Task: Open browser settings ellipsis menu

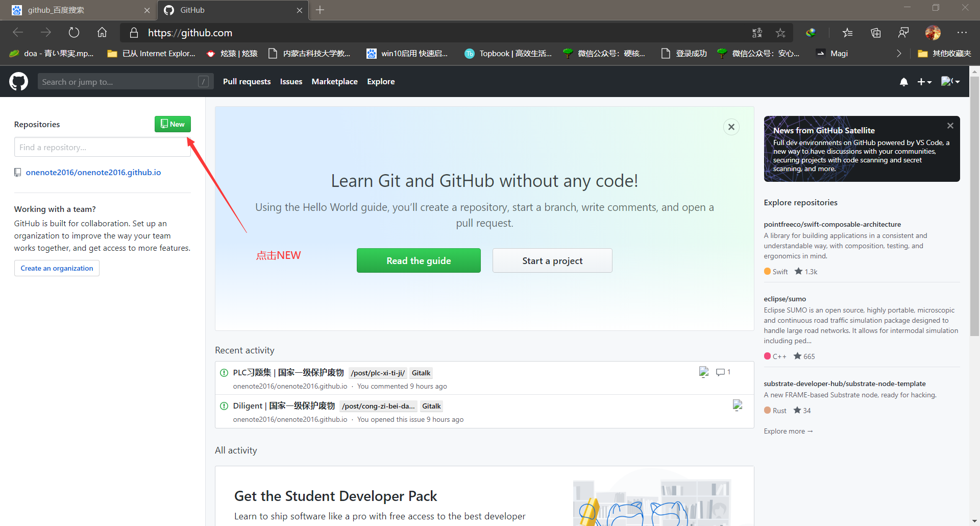Action: tap(962, 33)
